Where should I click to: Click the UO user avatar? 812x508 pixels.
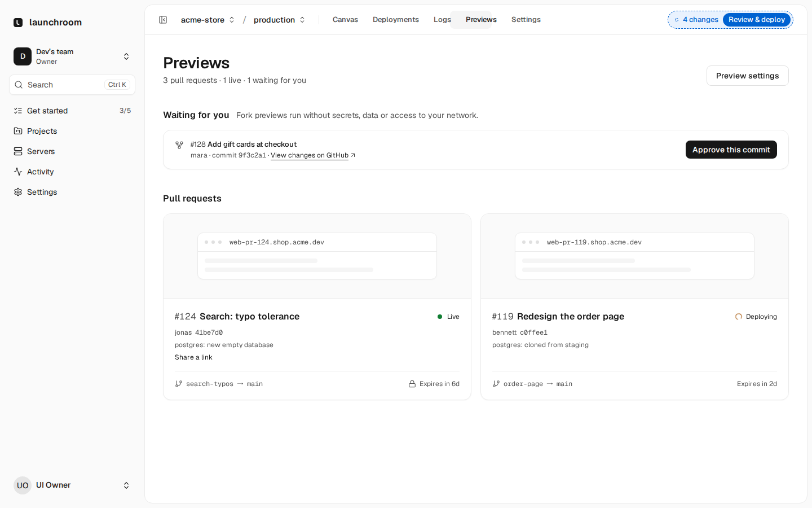pos(23,485)
